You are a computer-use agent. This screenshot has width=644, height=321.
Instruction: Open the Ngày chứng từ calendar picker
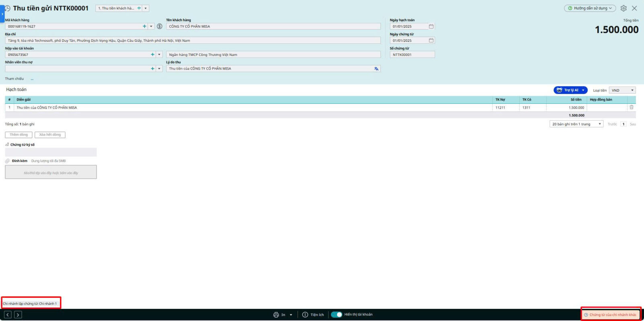(431, 41)
